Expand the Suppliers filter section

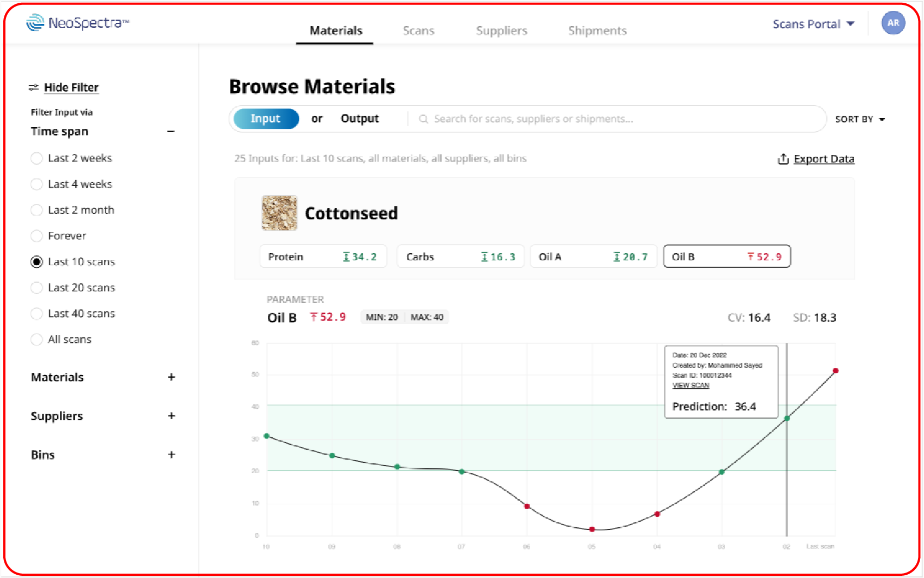171,416
